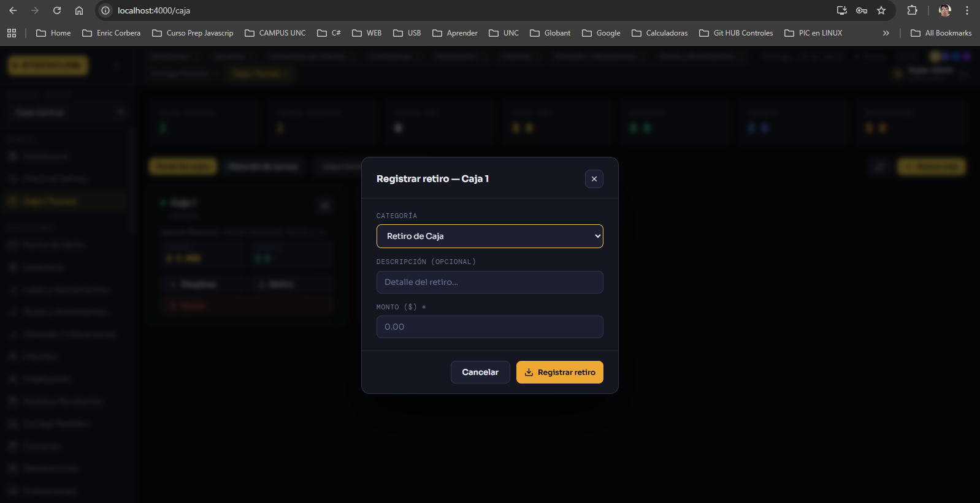View site information icon in address bar
This screenshot has height=503, width=980.
point(105,10)
